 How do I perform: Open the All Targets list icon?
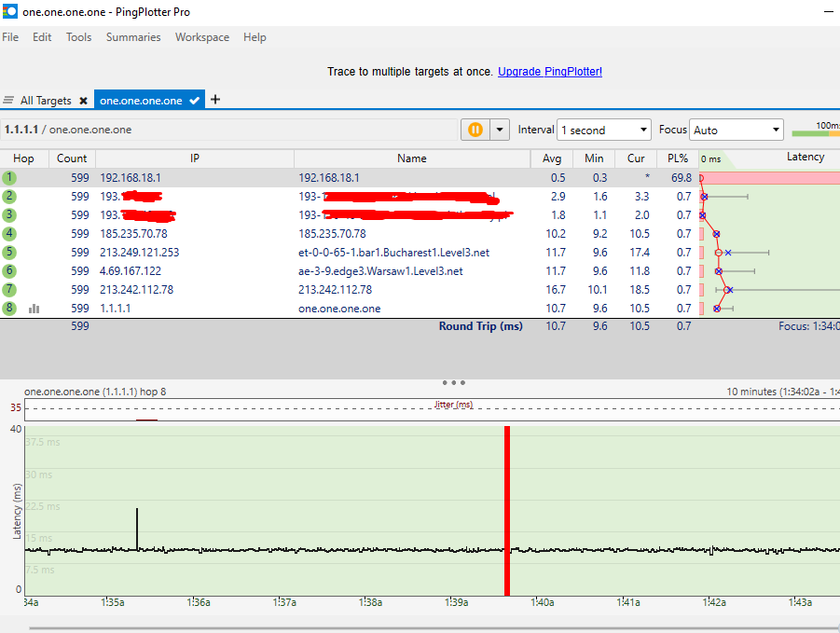click(x=8, y=100)
